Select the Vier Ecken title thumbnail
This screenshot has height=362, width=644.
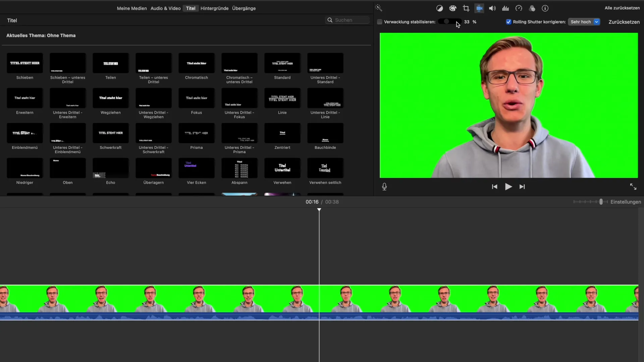coord(197,168)
